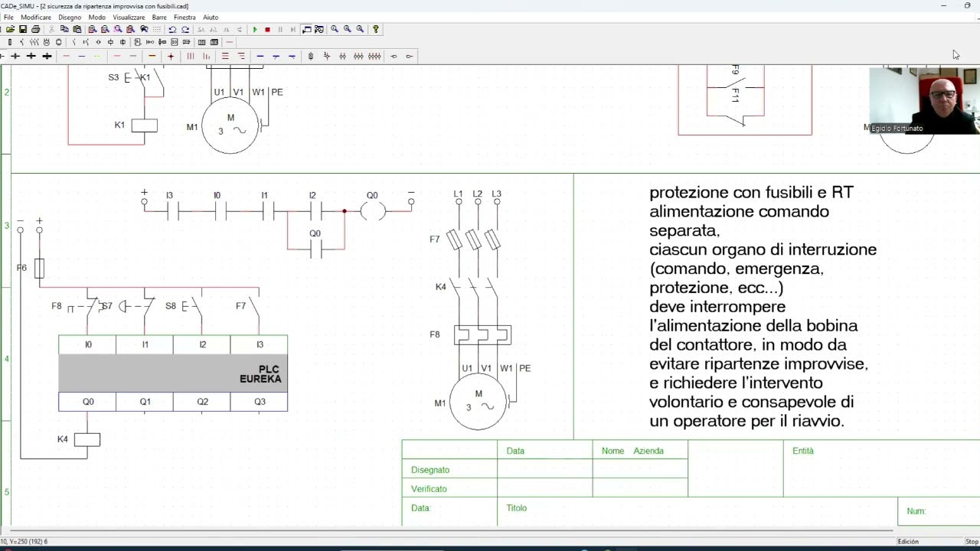Redo the last action
Viewport: 980px width, 551px height.
(185, 29)
